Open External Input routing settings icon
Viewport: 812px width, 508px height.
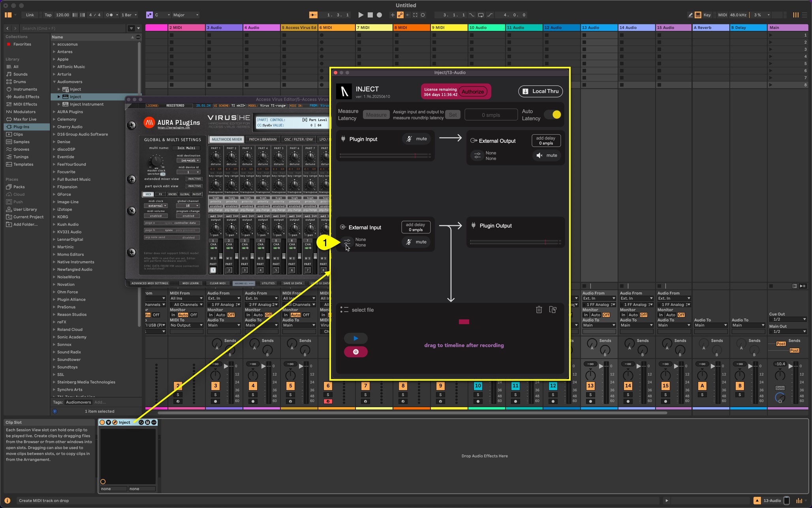pyautogui.click(x=347, y=242)
